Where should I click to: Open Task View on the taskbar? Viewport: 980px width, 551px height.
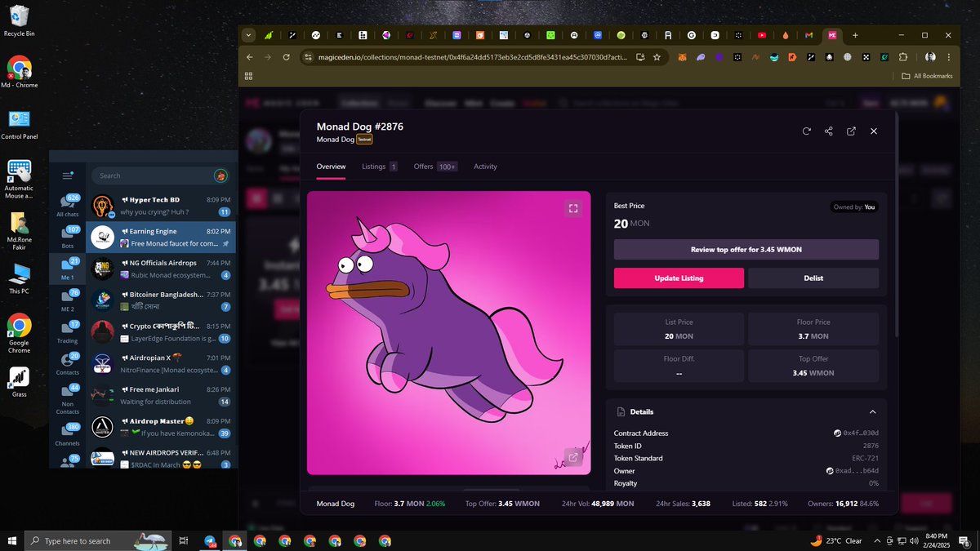click(184, 540)
